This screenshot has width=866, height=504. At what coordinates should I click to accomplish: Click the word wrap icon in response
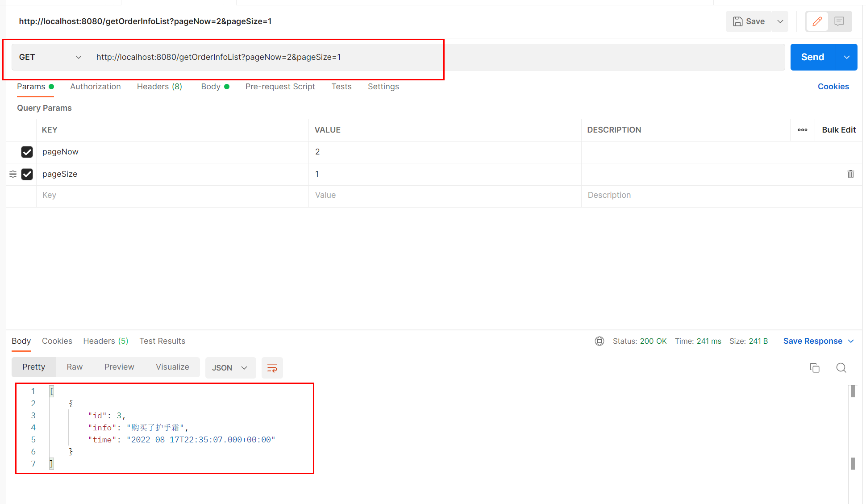(x=272, y=368)
